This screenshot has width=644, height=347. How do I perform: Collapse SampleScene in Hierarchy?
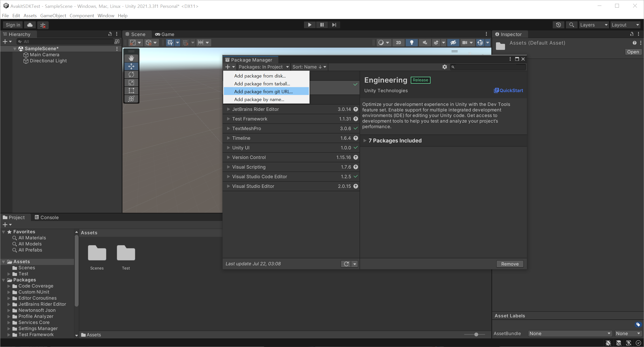(x=15, y=49)
